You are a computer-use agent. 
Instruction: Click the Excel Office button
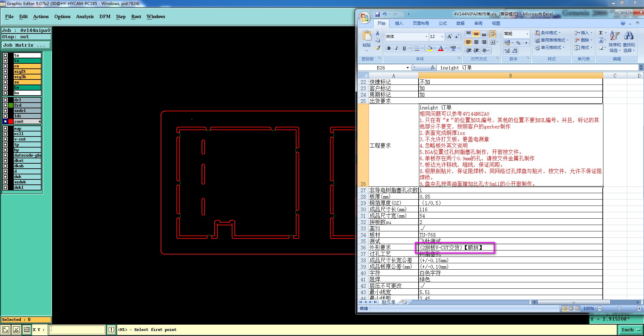[x=365, y=17]
